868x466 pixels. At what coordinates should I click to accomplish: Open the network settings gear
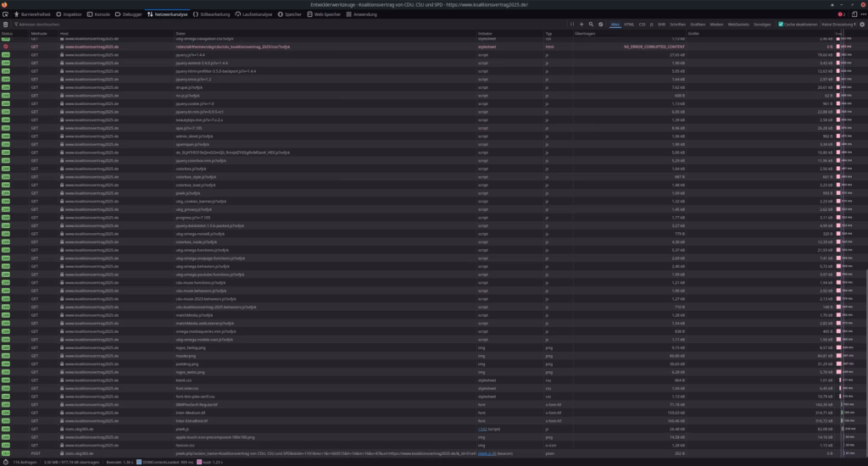pyautogui.click(x=862, y=25)
